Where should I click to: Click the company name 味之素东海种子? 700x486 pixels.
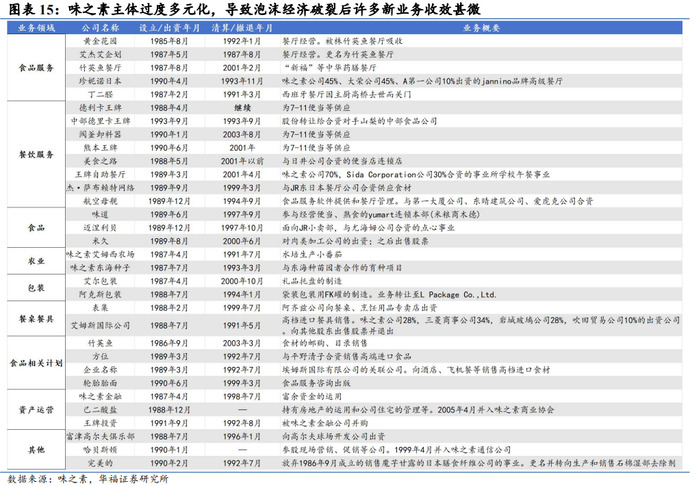(100, 268)
